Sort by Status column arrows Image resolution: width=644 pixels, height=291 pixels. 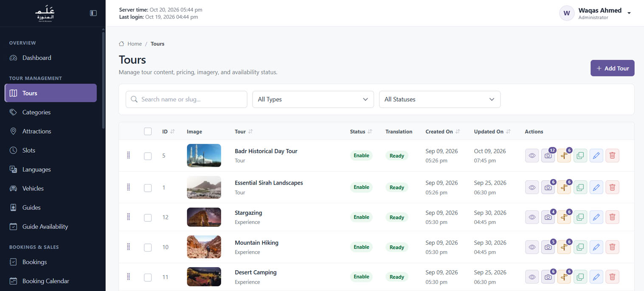pos(370,132)
